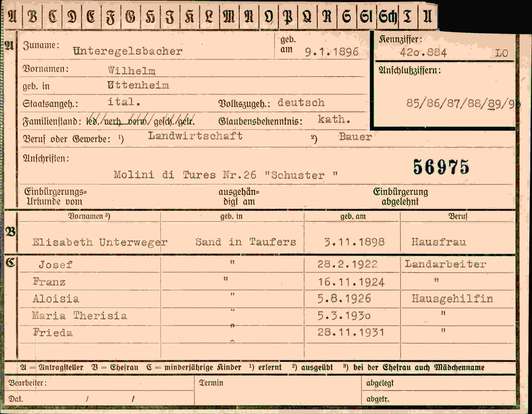Click the birth date "28.2.1922"
The image size is (532, 414).
pyautogui.click(x=347, y=264)
